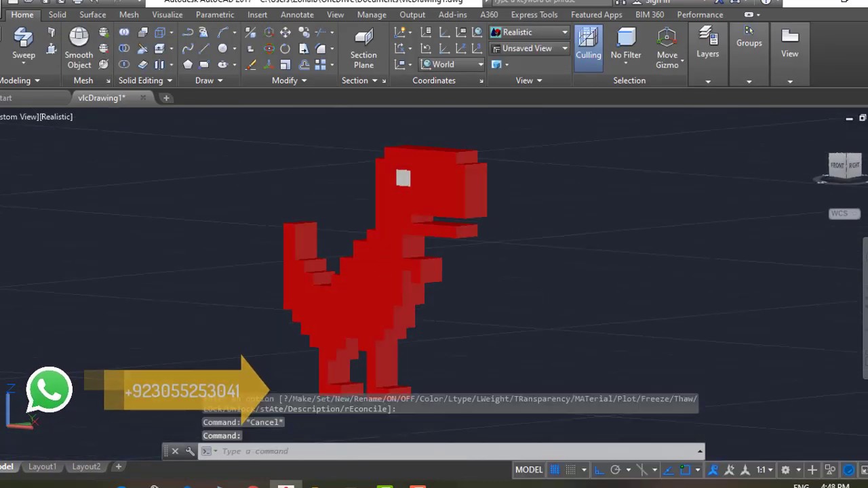Toggle hardware acceleration status icon

tap(848, 470)
